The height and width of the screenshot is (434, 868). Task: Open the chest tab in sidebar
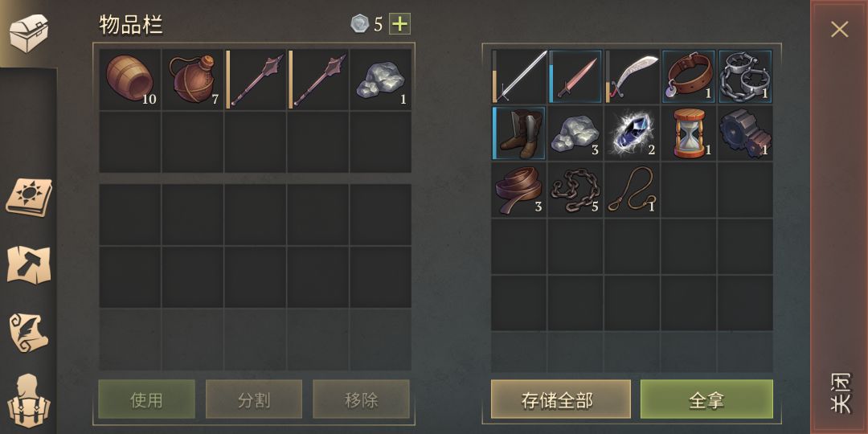pos(29,33)
